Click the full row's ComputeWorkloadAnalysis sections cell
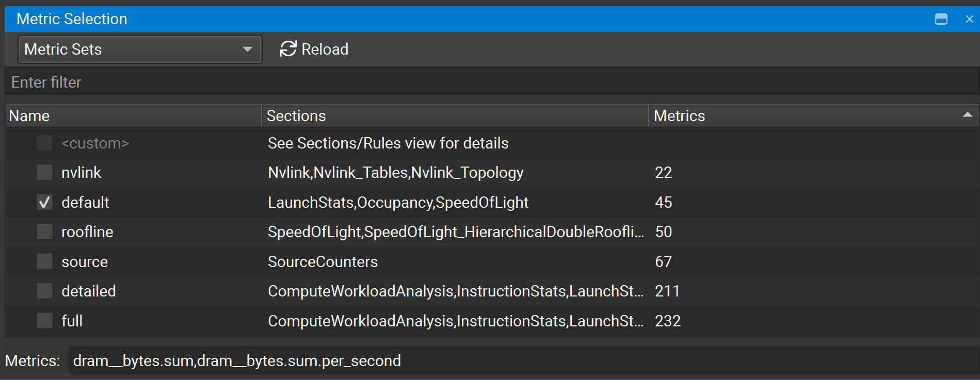Screen dimensions: 980x380 click(456, 321)
